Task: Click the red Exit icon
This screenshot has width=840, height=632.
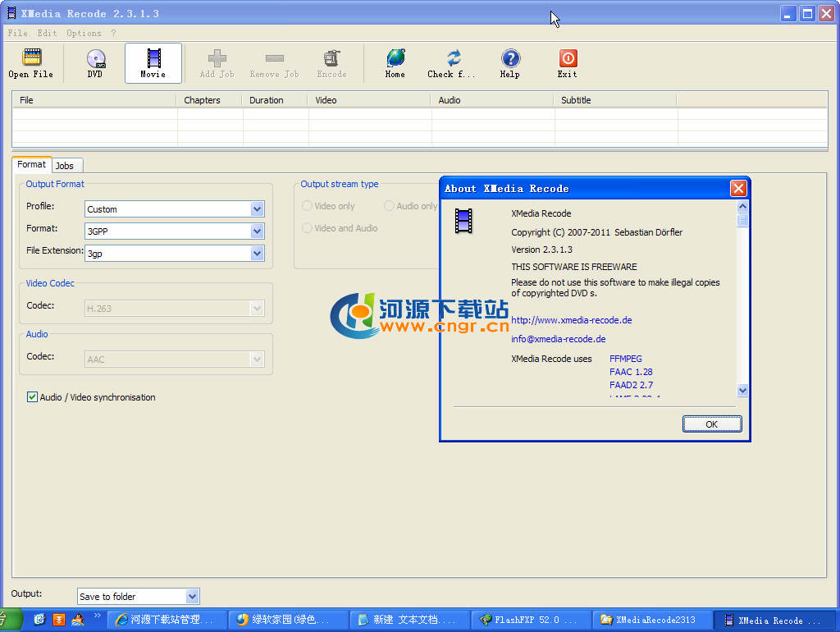Action: coord(568,62)
